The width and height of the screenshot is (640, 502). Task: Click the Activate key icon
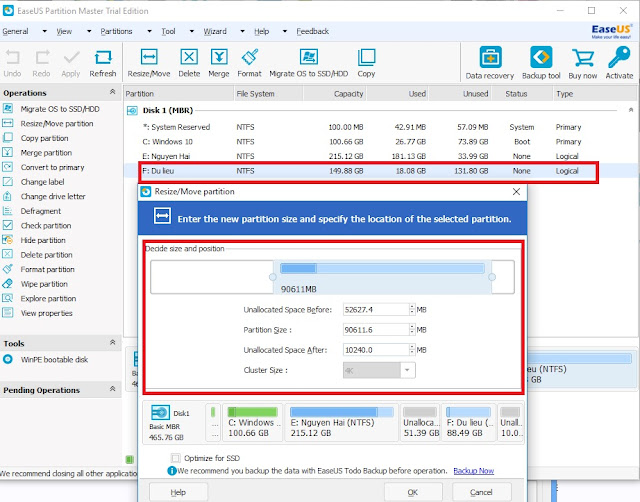(x=619, y=63)
